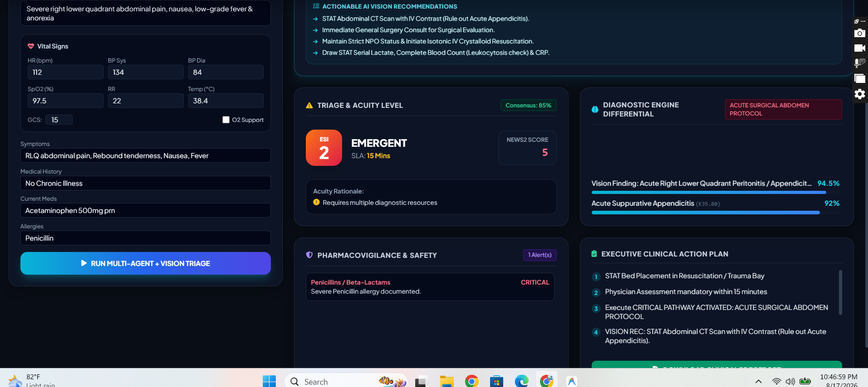Click the CRITICAL severity label
Viewport: 868px width, 387px height.
click(535, 282)
